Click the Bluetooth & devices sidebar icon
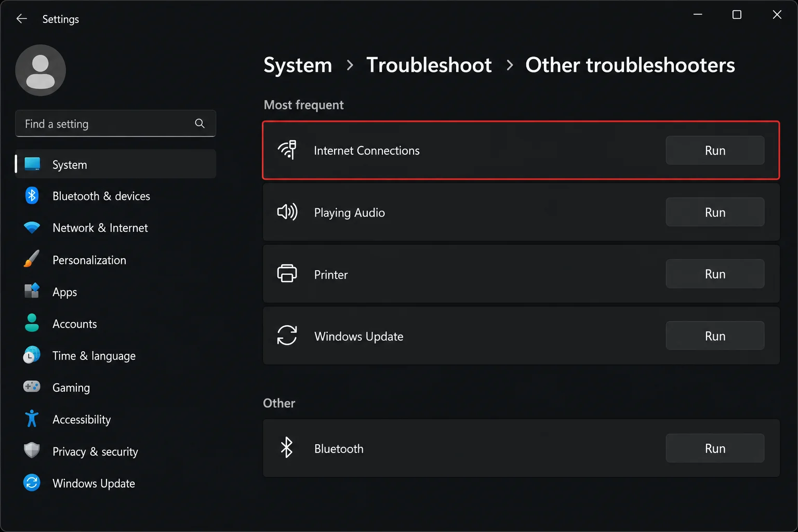 tap(32, 195)
